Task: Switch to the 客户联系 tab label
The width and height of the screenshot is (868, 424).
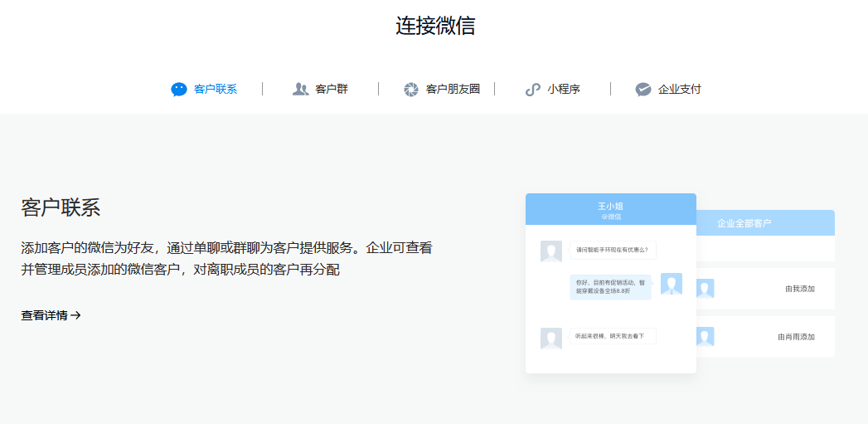Action: click(216, 90)
